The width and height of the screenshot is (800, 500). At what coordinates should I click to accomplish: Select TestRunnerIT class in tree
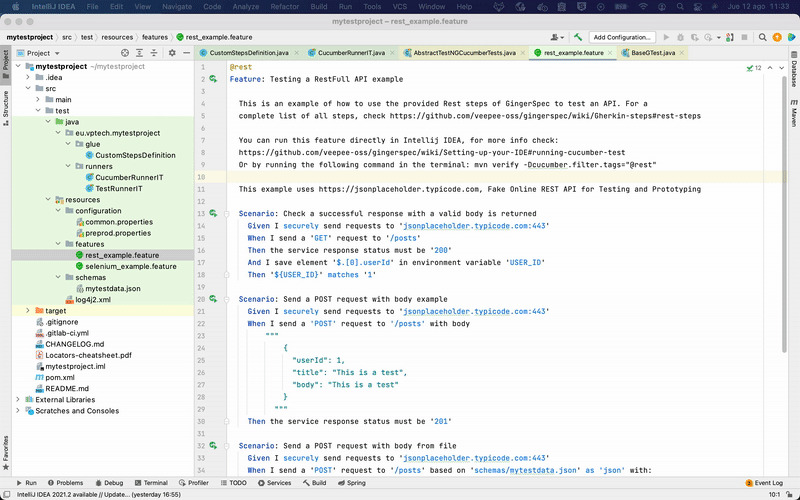point(119,188)
